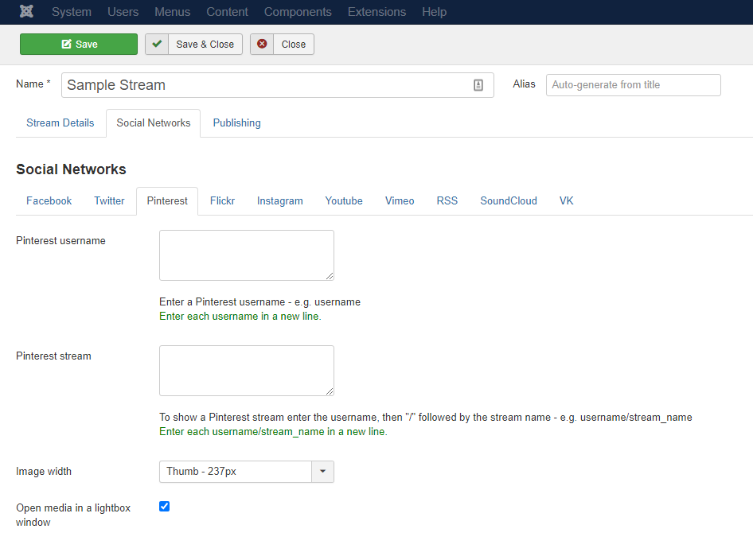Open the Flickr network tab
Viewport: 753px width, 560px height.
tap(222, 200)
